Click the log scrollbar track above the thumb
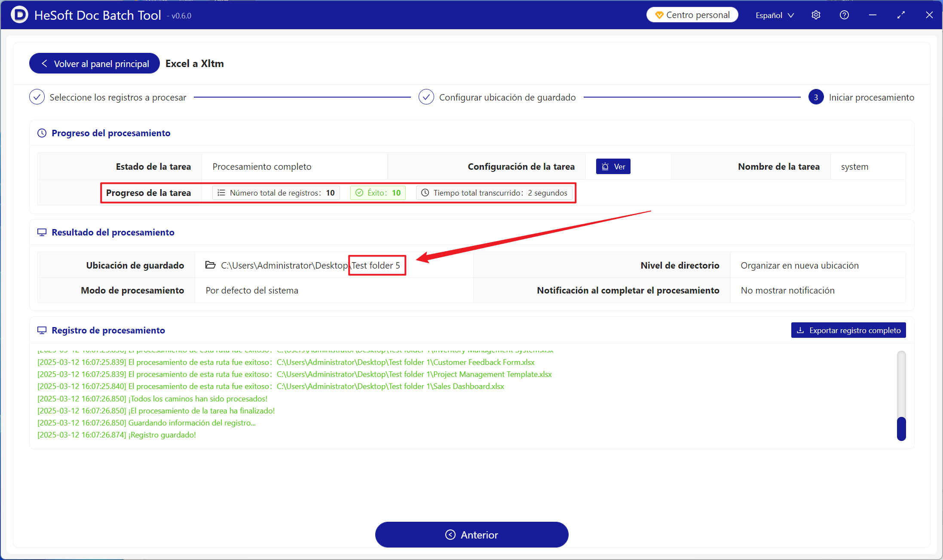 point(901,384)
